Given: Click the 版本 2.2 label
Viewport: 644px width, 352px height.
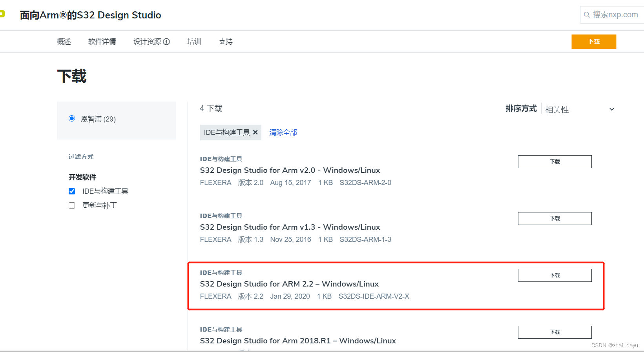Looking at the screenshot, I should click(251, 296).
